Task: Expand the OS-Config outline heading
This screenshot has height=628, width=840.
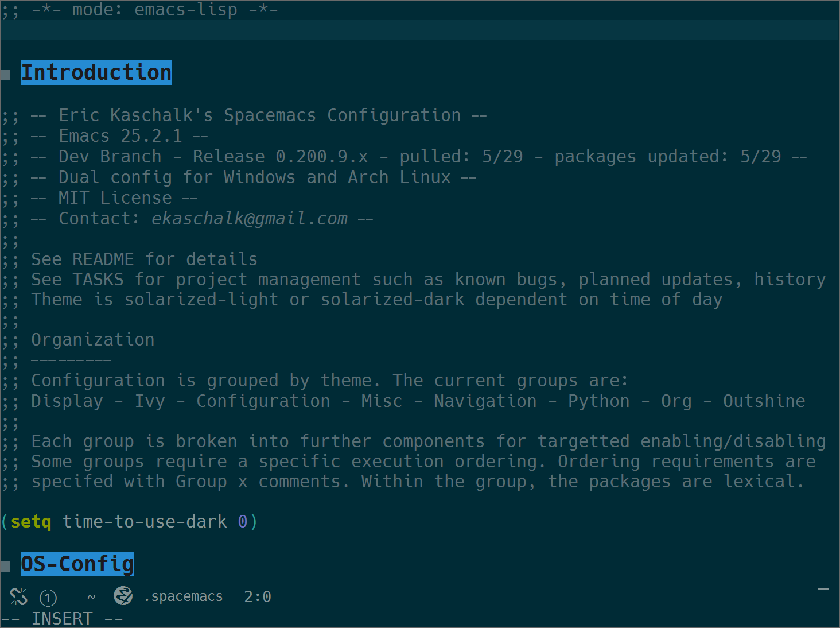Action: click(x=77, y=564)
